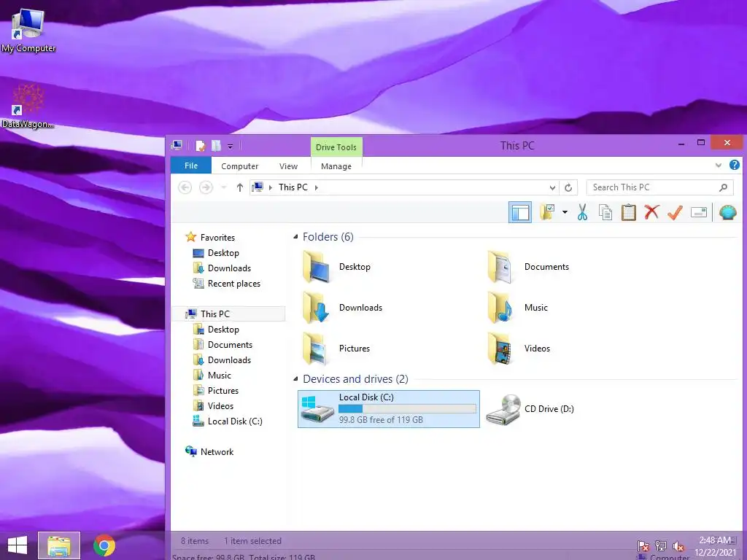Launch Google Chrome from the taskbar
Image resolution: width=747 pixels, height=560 pixels.
point(104,545)
